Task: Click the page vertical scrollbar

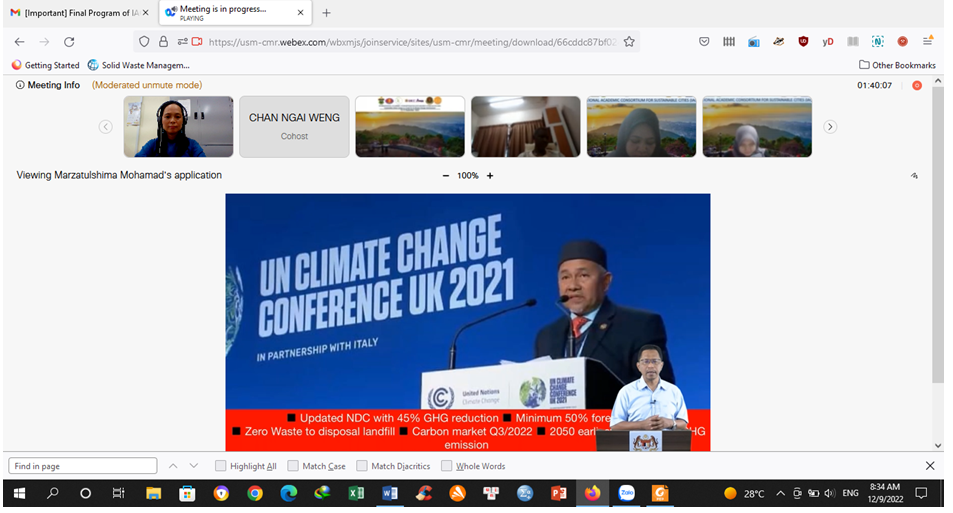Action: click(938, 234)
